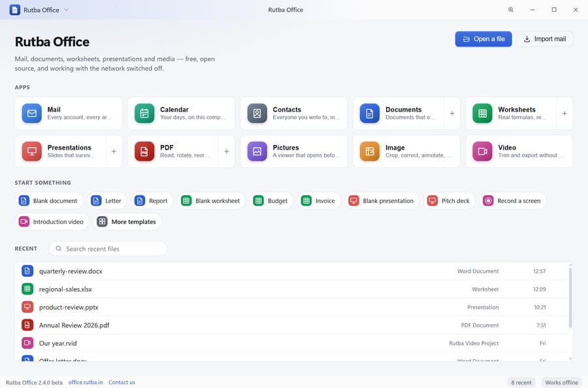Expand the Rutba Office title dropdown
This screenshot has width=588, height=388.
(67, 10)
